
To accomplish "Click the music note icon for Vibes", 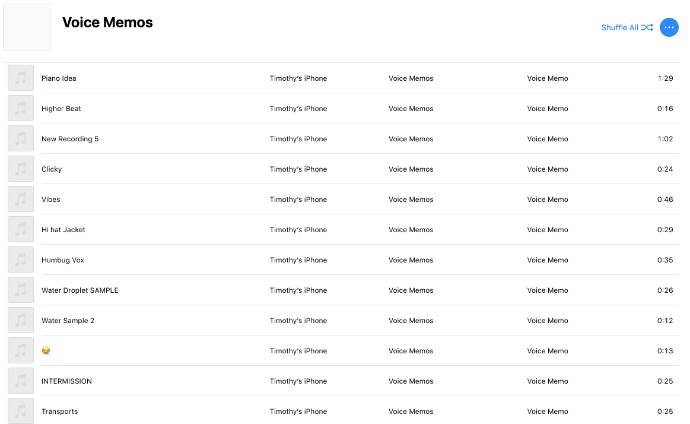I will click(x=21, y=199).
